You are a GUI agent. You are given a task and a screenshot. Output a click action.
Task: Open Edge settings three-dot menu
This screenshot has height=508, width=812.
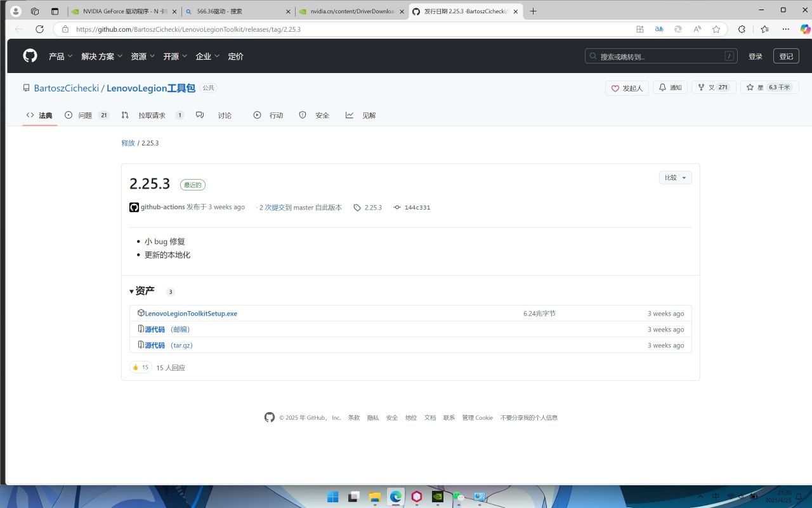[x=786, y=29]
